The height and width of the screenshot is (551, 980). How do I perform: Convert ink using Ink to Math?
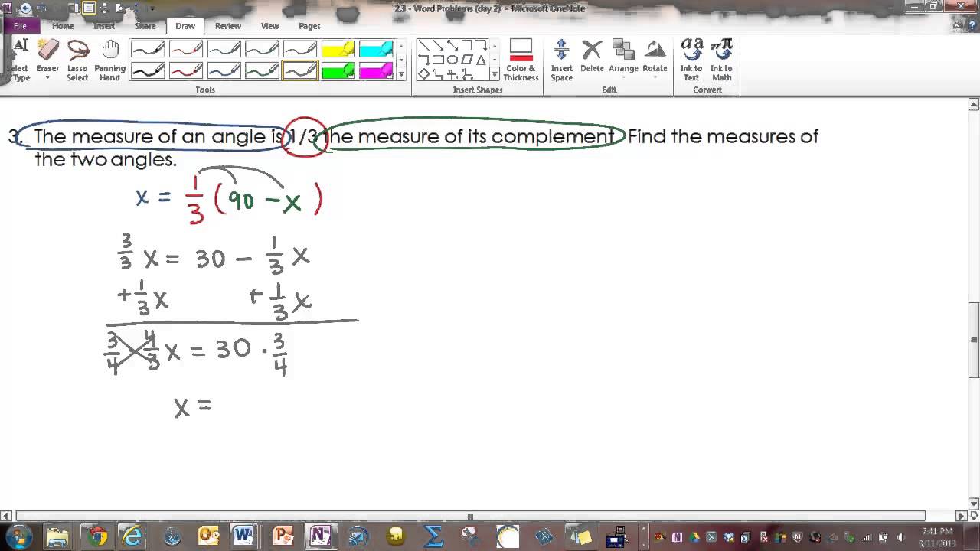tap(721, 60)
